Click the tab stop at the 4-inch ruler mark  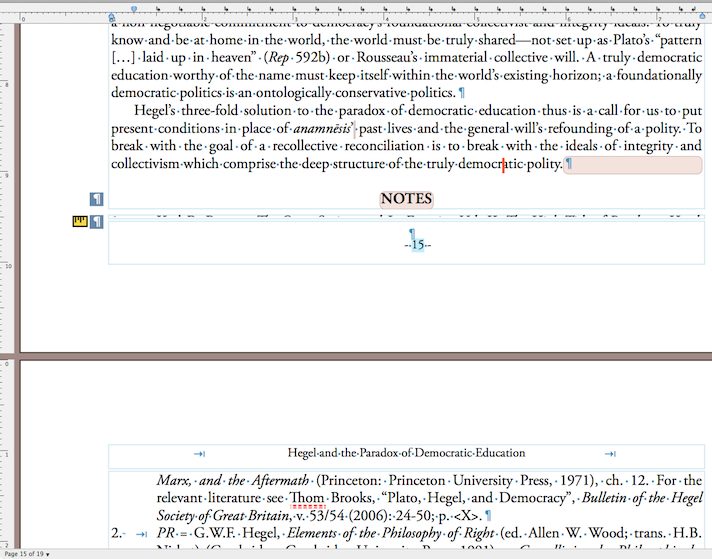coord(385,9)
